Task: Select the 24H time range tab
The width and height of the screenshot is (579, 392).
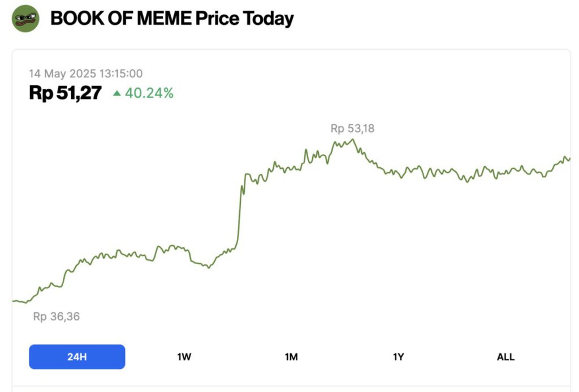Action: point(77,357)
